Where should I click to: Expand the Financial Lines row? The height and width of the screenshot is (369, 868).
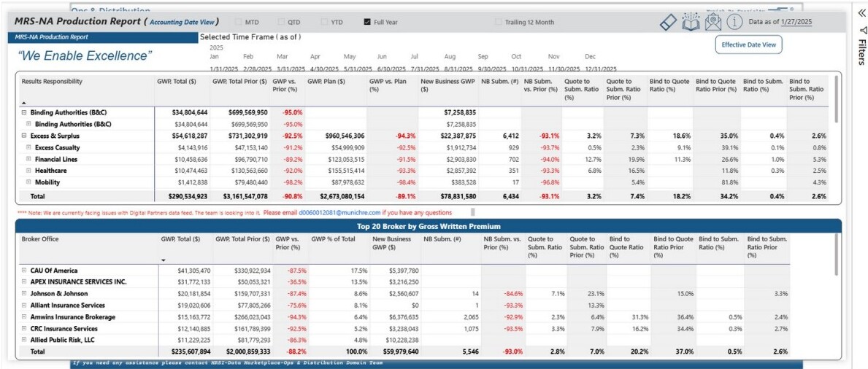point(28,159)
